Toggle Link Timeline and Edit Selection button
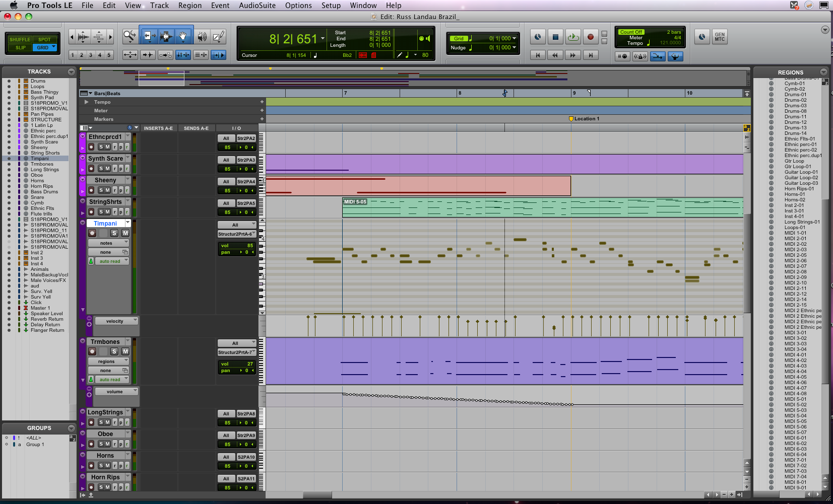Image resolution: width=833 pixels, height=504 pixels. click(x=183, y=55)
